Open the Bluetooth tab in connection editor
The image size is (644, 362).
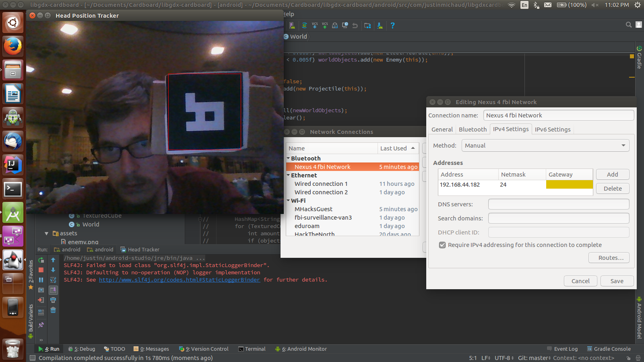[473, 130]
